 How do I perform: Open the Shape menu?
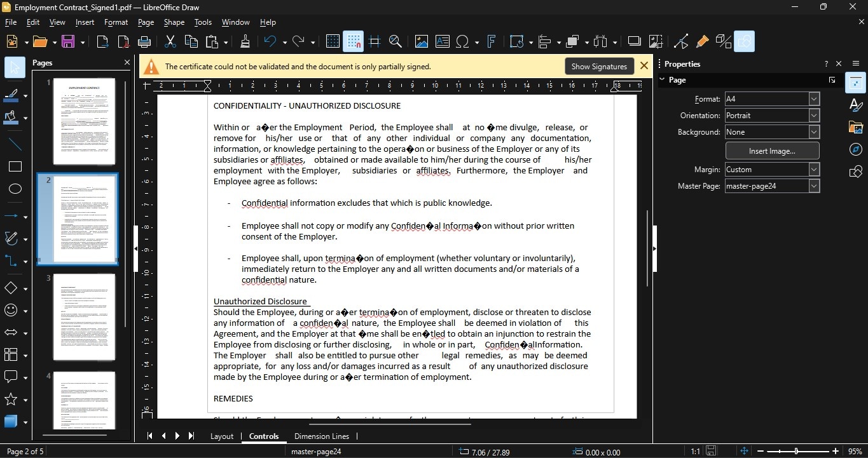pos(174,22)
